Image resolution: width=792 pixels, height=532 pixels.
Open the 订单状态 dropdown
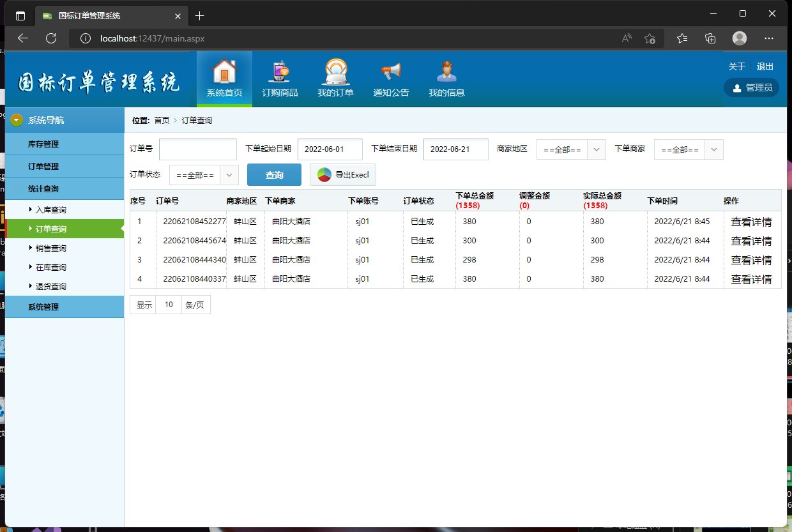click(x=204, y=174)
